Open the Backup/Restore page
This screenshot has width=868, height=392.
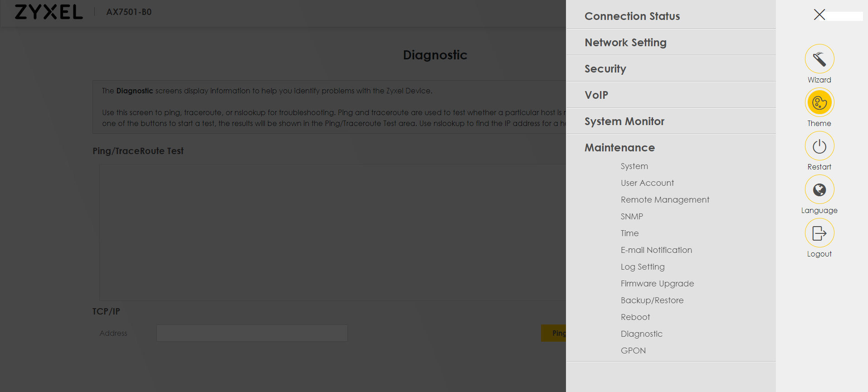(652, 300)
